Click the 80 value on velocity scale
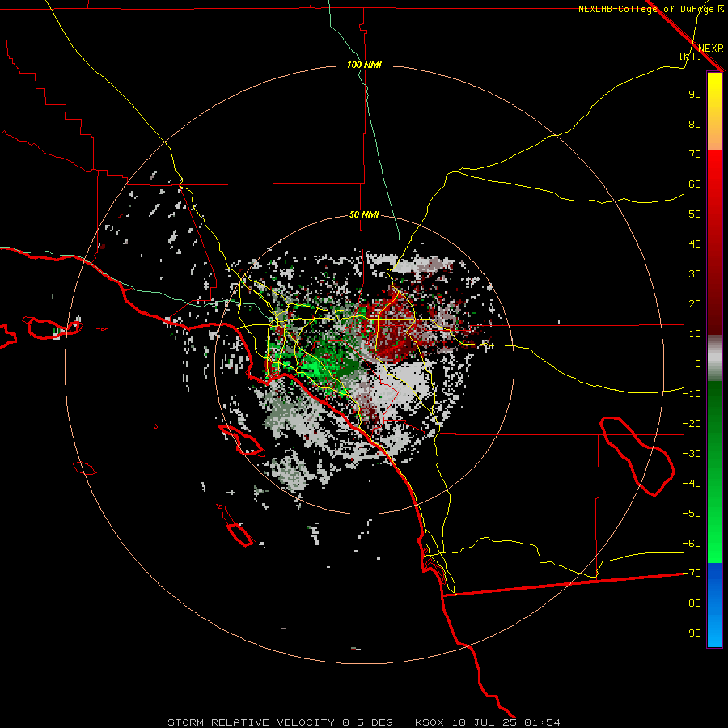This screenshot has width=728, height=728. click(695, 124)
